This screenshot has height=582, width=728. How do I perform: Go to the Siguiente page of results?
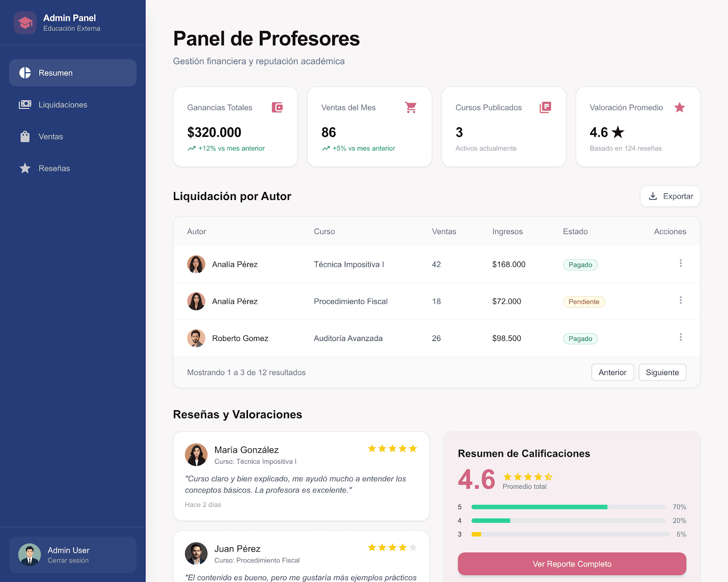(662, 372)
